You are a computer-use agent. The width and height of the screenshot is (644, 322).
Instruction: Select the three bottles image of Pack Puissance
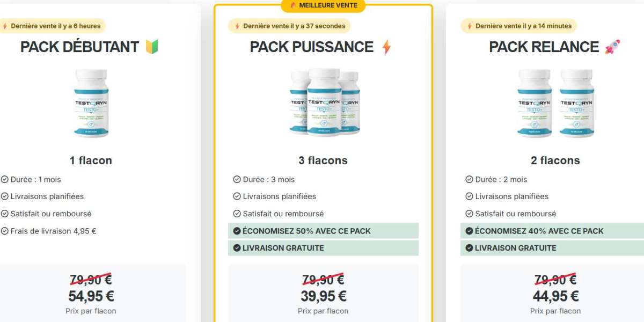click(324, 103)
